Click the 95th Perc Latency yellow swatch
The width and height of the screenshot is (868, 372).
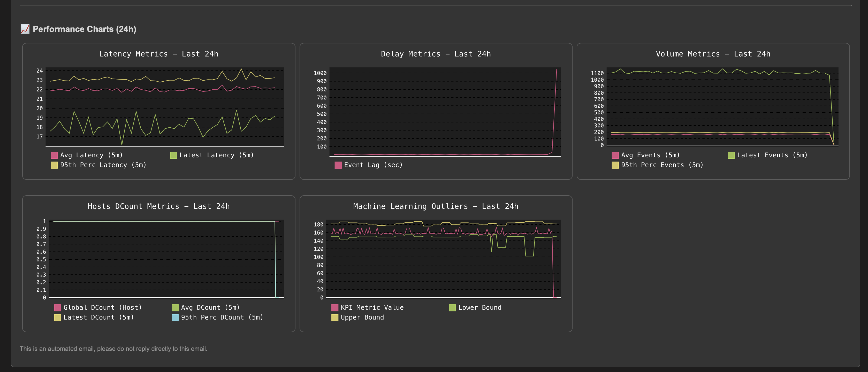(54, 165)
